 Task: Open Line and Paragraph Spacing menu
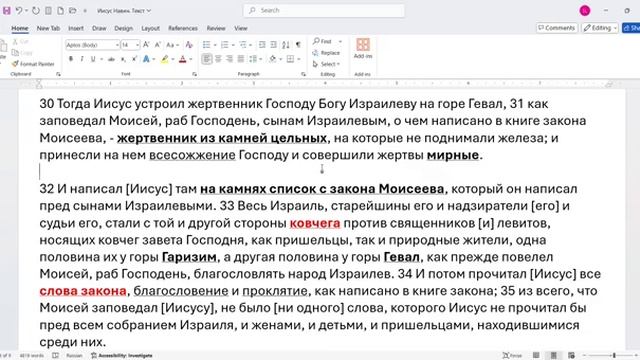click(255, 59)
